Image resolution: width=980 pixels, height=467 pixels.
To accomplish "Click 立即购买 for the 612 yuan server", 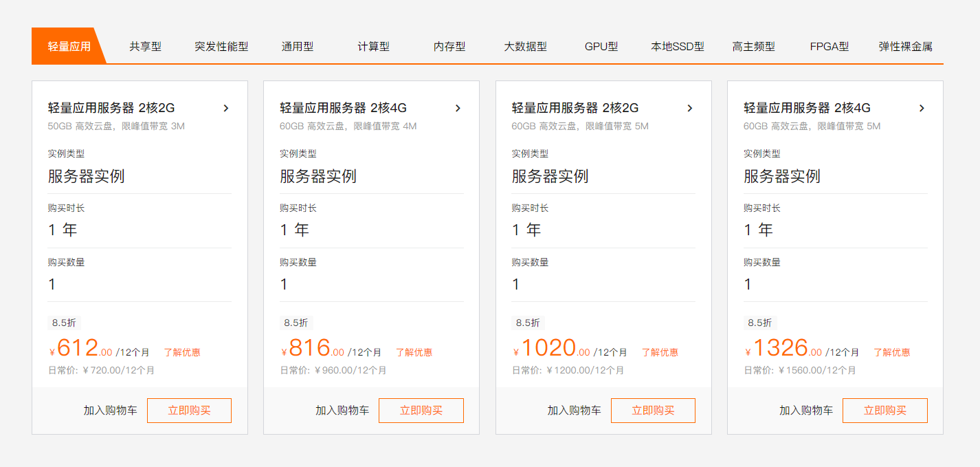I will [189, 411].
